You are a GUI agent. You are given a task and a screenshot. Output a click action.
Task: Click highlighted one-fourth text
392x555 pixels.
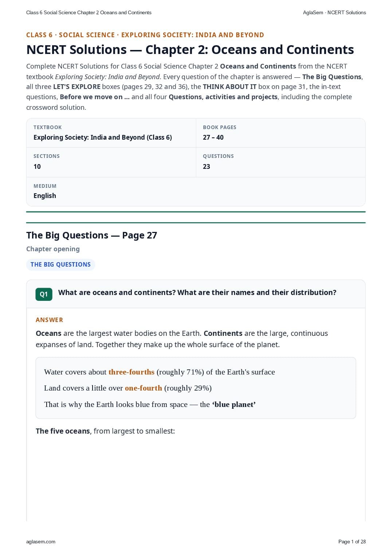point(144,388)
